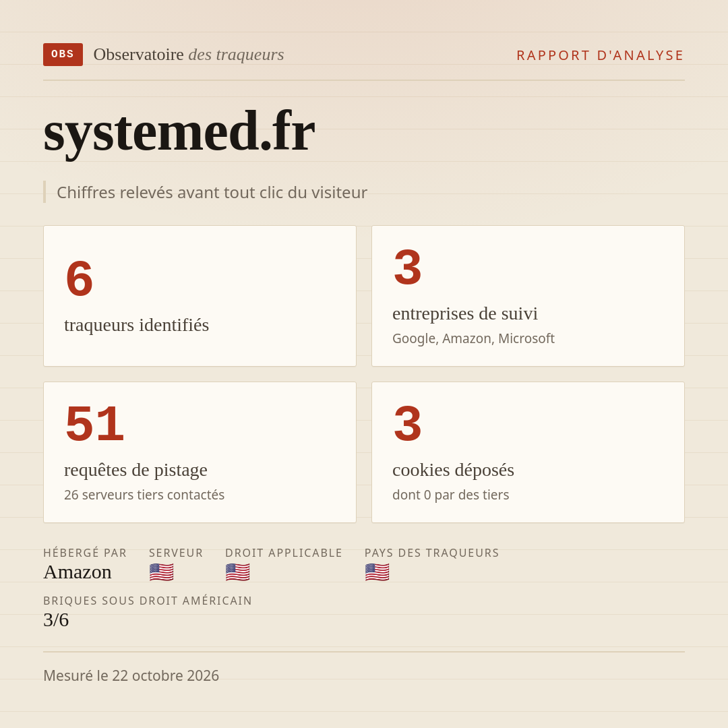Image resolution: width=728 pixels, height=728 pixels.
Task: Click the 'Hébergé par' label
Action: (85, 553)
